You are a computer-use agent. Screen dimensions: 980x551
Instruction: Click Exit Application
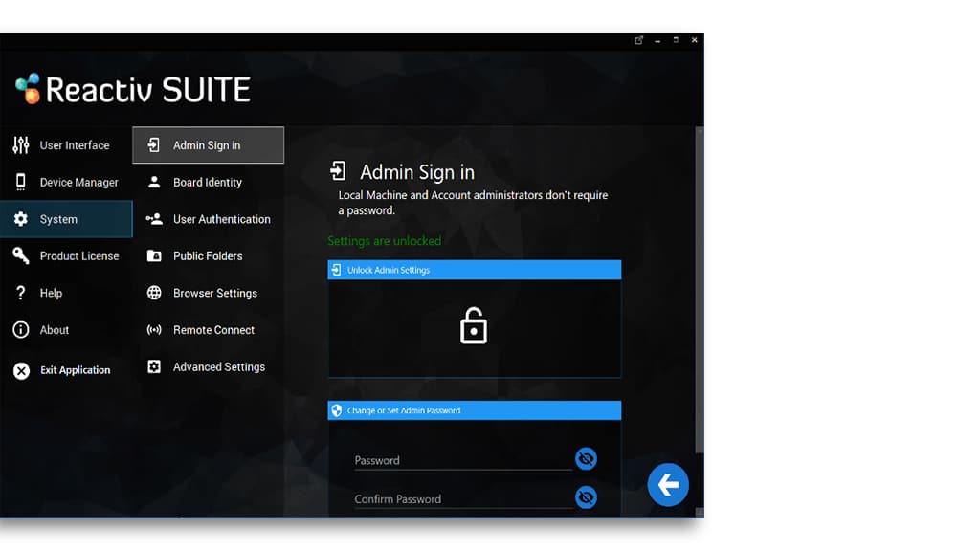pyautogui.click(x=66, y=370)
